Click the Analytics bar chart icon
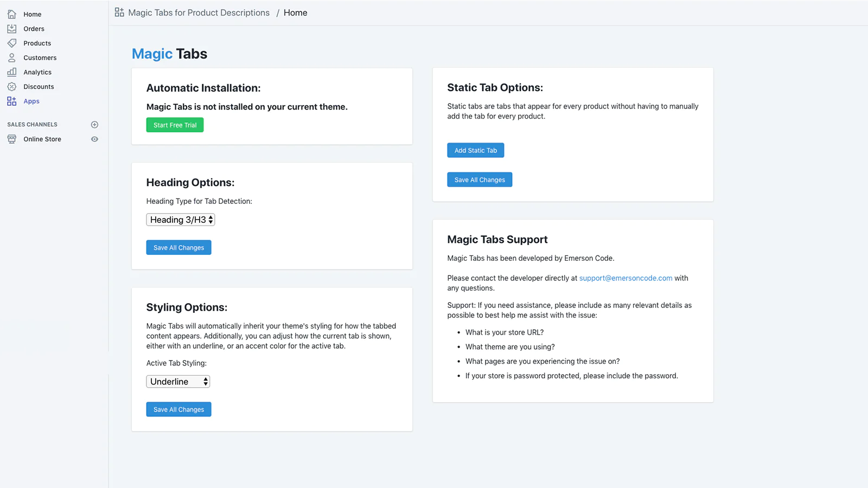Viewport: 868px width, 488px height. pyautogui.click(x=11, y=72)
